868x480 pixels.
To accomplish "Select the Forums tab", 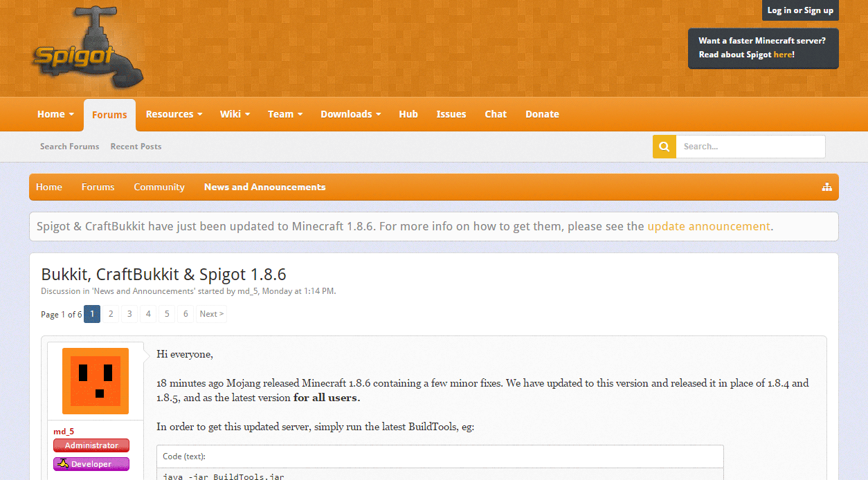I will pos(109,115).
